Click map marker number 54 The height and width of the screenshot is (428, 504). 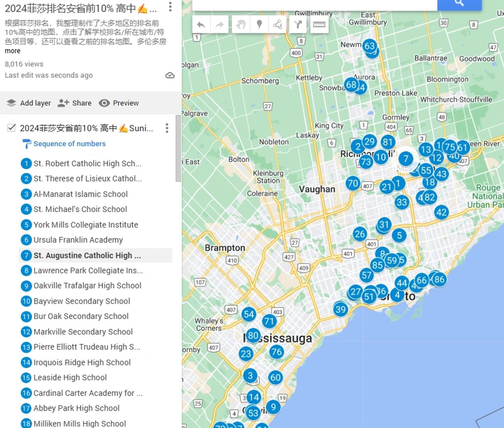pyautogui.click(x=249, y=314)
